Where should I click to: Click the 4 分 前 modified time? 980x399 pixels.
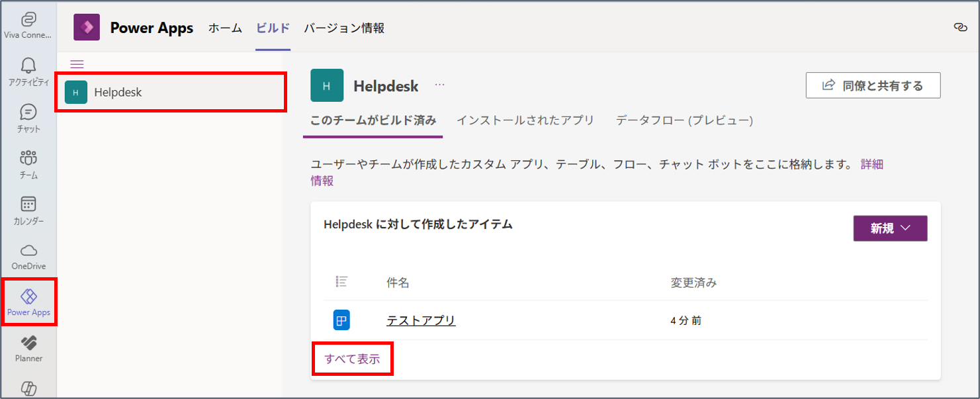click(x=686, y=320)
